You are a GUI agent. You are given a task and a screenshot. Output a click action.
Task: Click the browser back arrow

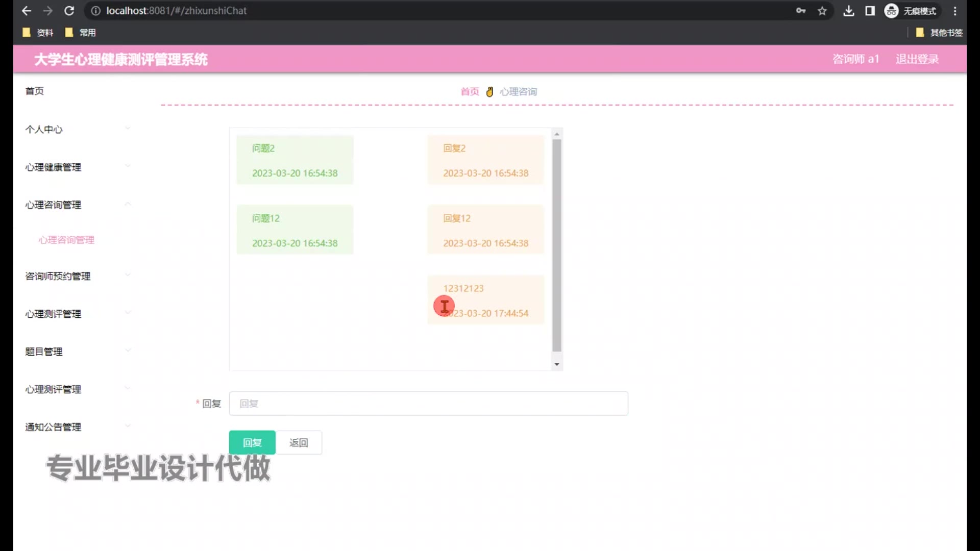coord(27,11)
